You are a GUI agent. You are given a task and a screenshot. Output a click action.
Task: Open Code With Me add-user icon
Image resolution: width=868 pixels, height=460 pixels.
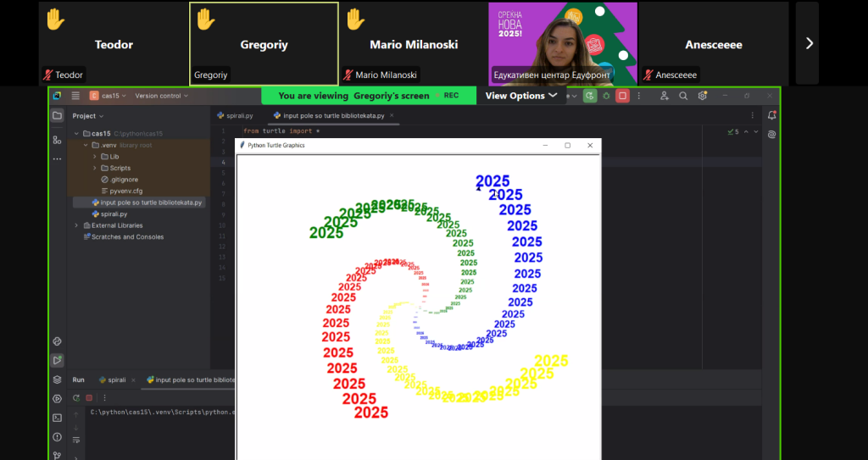(x=665, y=96)
